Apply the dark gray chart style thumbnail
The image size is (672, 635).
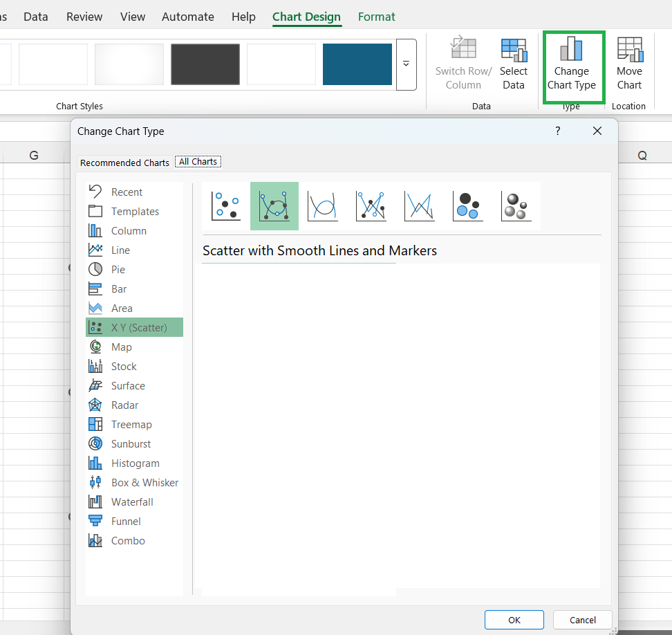tap(205, 64)
